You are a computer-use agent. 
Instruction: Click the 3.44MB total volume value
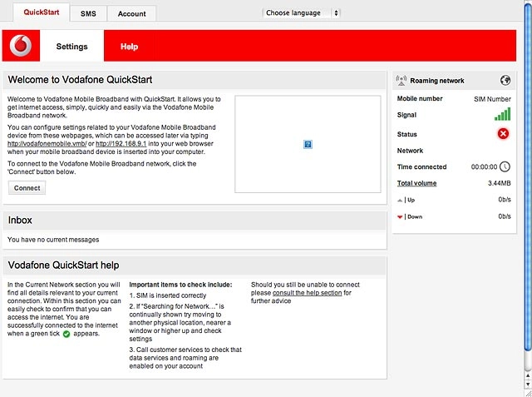click(x=499, y=183)
